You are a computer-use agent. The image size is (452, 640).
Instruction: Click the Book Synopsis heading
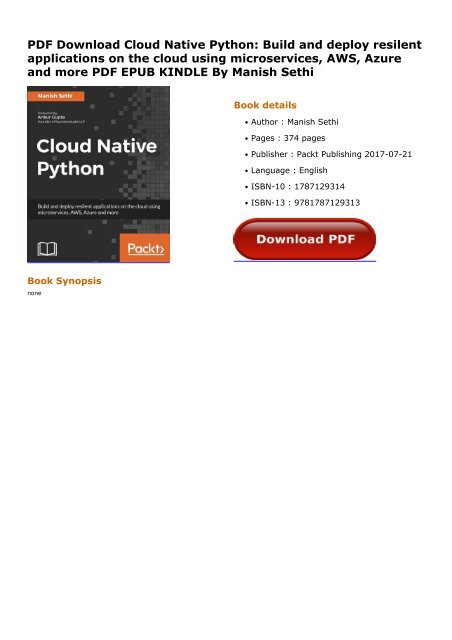[64, 281]
